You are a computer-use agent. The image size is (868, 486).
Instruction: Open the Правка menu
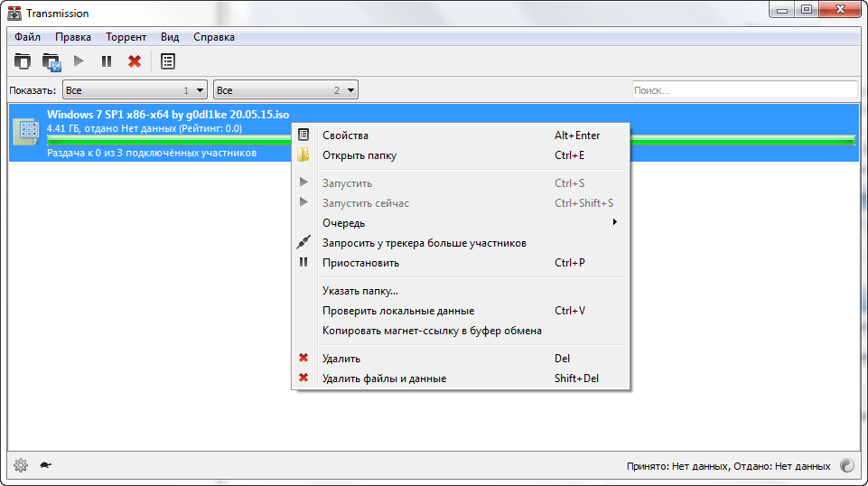coord(73,37)
